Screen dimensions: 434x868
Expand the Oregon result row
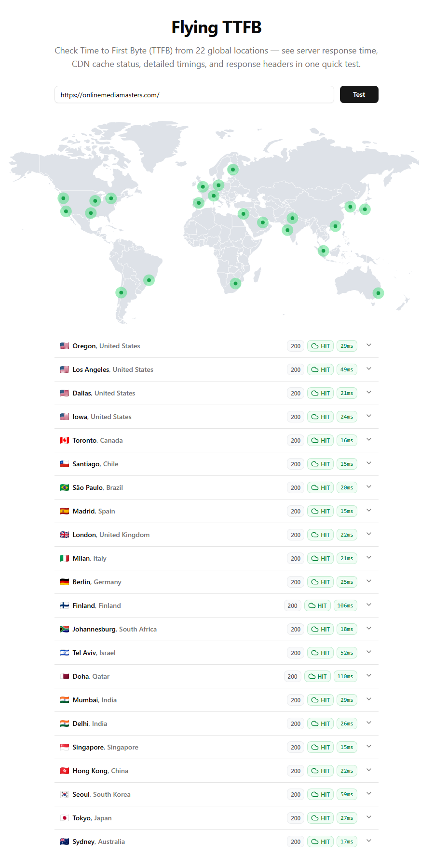pyautogui.click(x=369, y=345)
